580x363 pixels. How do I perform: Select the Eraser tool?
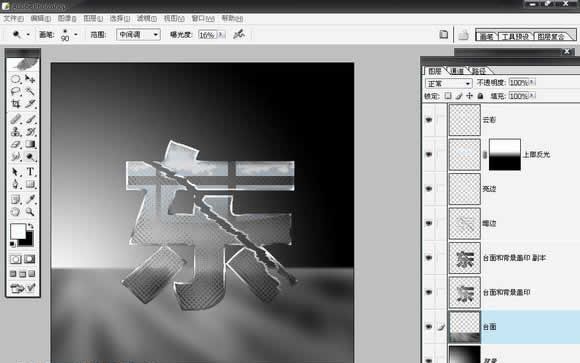15,144
